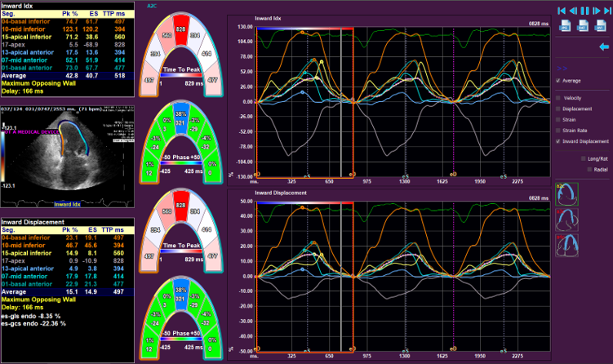The height and width of the screenshot is (364, 613).
Task: Enable the Velocity checkbox
Action: tap(557, 97)
